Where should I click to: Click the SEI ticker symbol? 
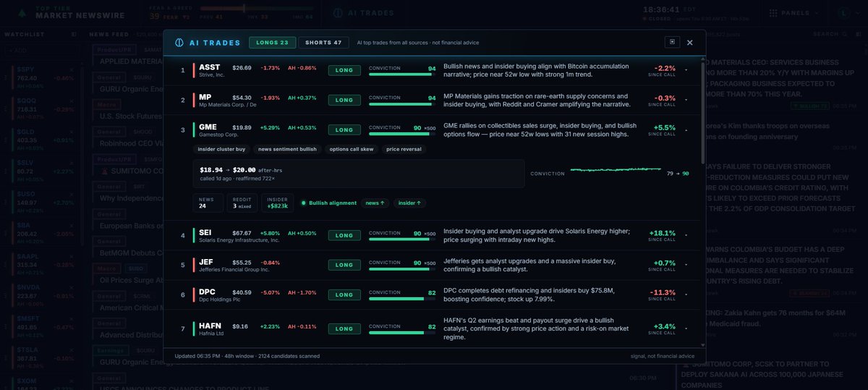(205, 232)
